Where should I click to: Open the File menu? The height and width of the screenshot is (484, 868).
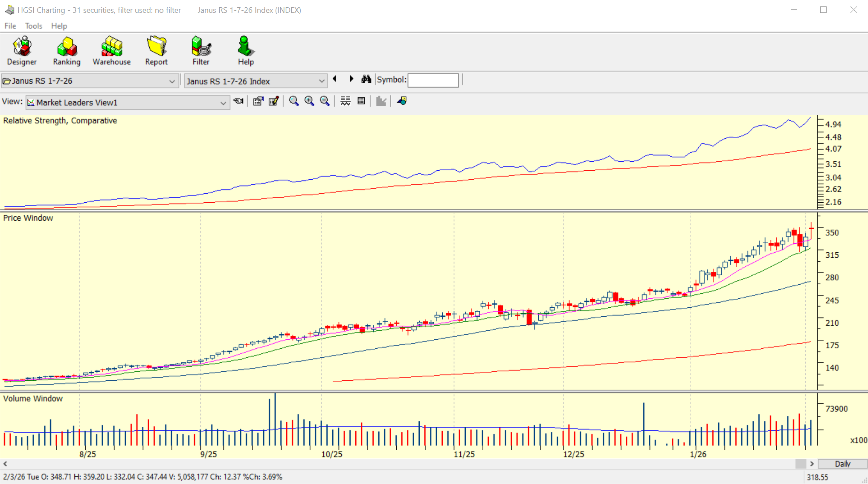click(10, 26)
